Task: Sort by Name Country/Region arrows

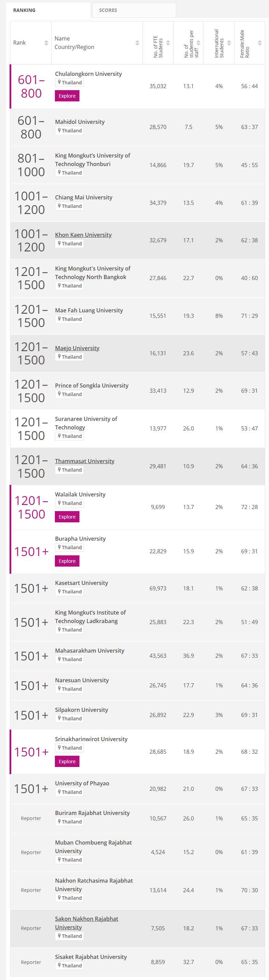Action: tap(137, 43)
